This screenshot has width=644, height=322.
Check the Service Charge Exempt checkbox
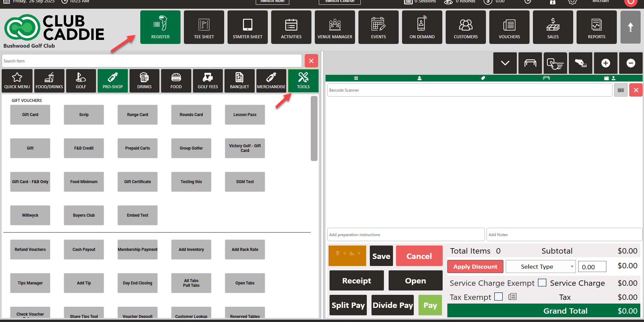(542, 283)
